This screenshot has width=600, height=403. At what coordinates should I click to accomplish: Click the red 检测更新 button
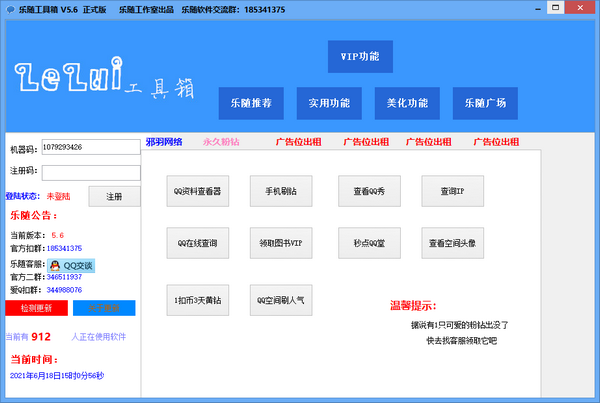coord(36,307)
